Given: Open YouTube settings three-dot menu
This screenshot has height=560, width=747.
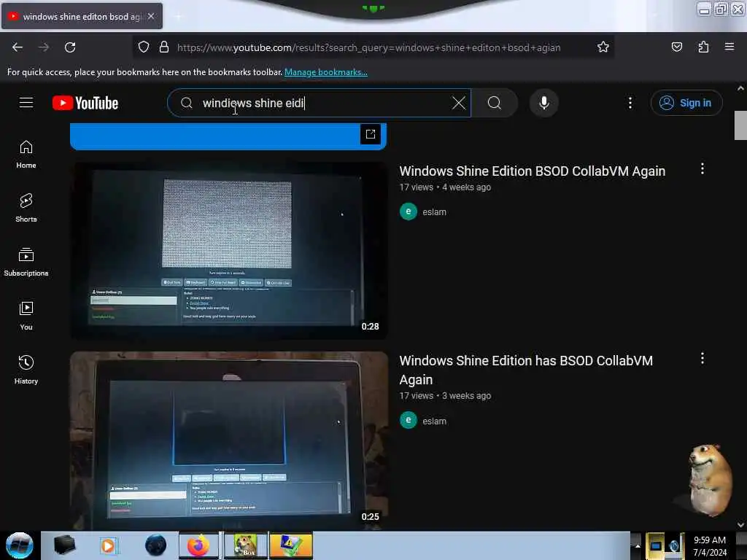Looking at the screenshot, I should [630, 103].
